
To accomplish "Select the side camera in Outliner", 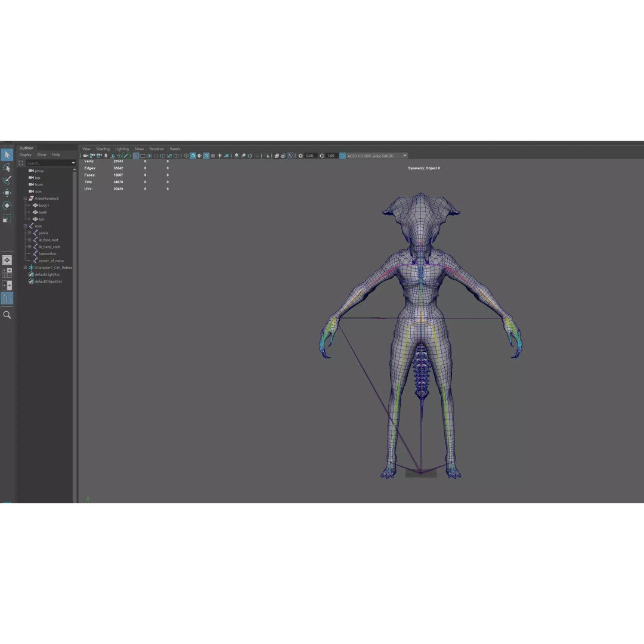I will (x=35, y=191).
